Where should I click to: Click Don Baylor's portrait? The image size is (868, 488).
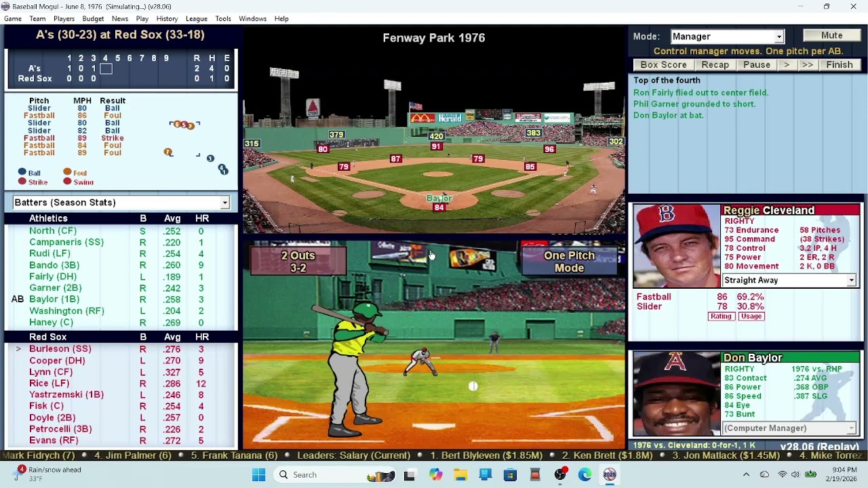(x=677, y=394)
